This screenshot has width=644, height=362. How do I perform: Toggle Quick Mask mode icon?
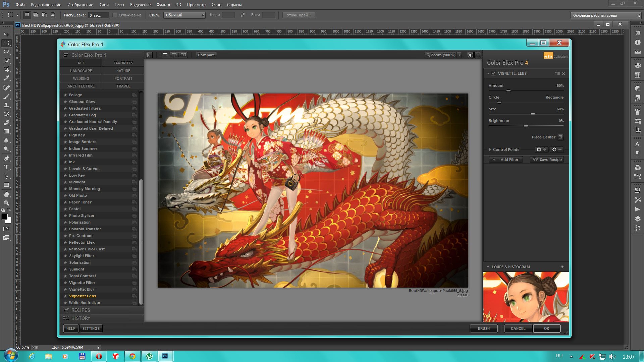click(6, 229)
